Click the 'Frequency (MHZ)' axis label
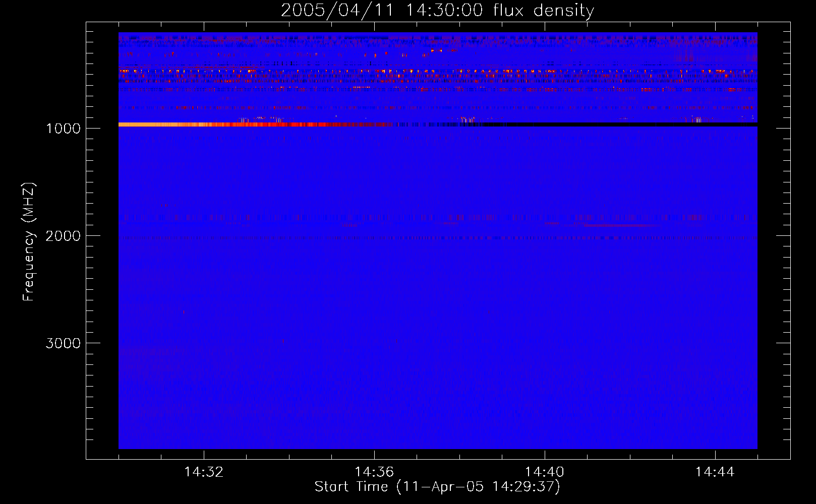This screenshot has width=816, height=504. click(x=29, y=242)
